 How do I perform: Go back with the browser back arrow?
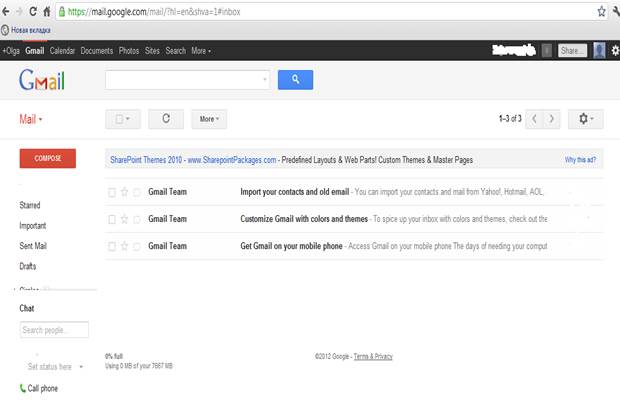click(x=6, y=11)
